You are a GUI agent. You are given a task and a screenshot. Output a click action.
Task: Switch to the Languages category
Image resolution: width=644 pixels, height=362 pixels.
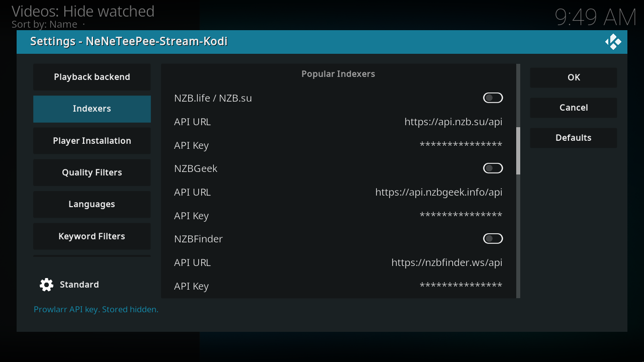92,204
